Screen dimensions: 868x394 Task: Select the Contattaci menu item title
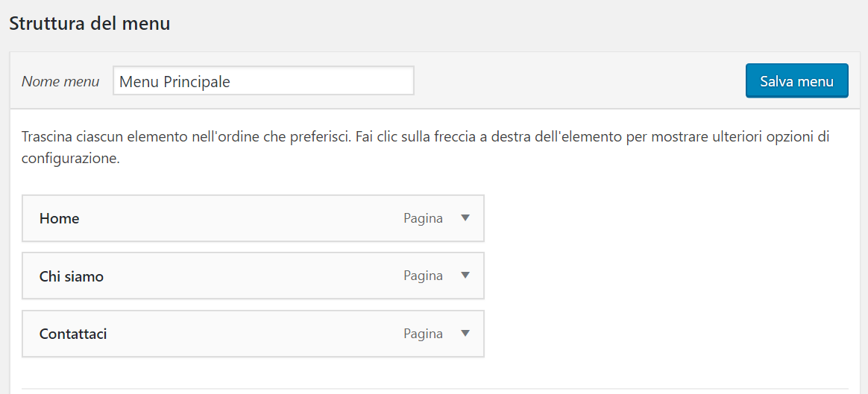tap(73, 334)
